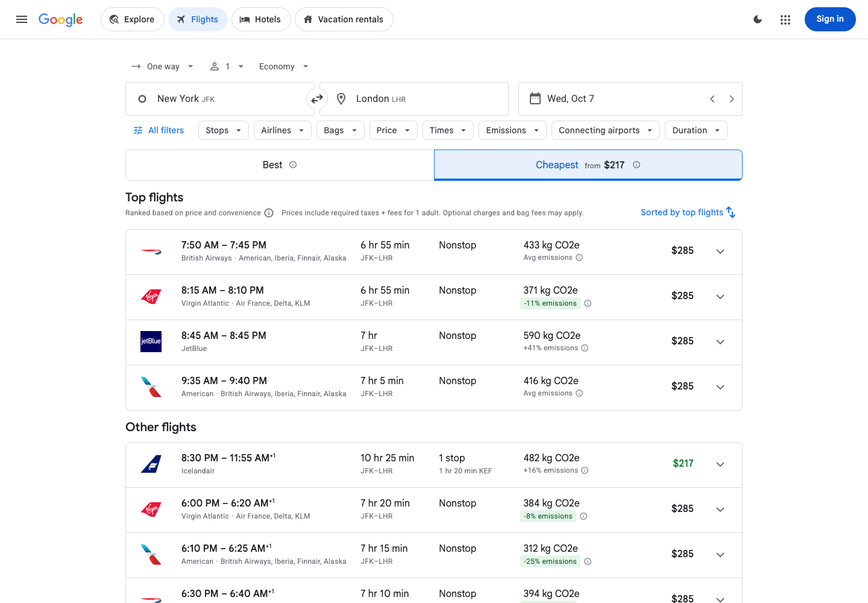Open the Duration filter
The width and height of the screenshot is (868, 603).
[x=696, y=130]
